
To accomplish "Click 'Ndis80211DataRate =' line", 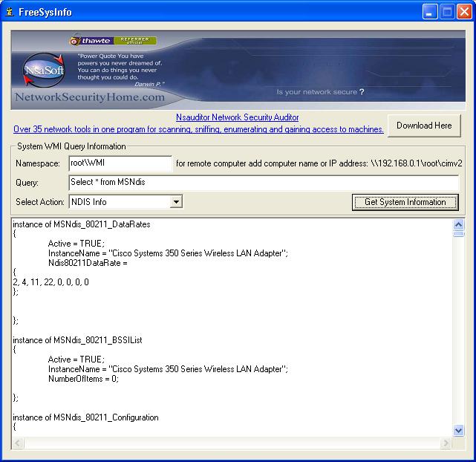I will pyautogui.click(x=88, y=263).
